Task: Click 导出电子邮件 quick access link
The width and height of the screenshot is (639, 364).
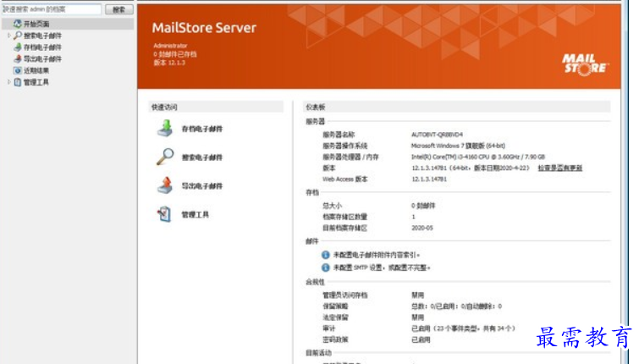Action: (x=202, y=186)
